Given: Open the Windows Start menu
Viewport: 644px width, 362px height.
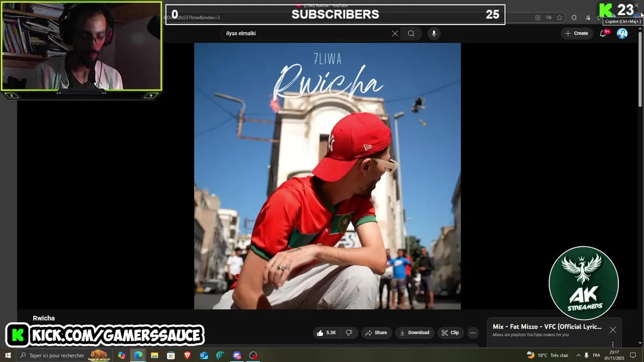Looking at the screenshot, I should tap(8, 355).
